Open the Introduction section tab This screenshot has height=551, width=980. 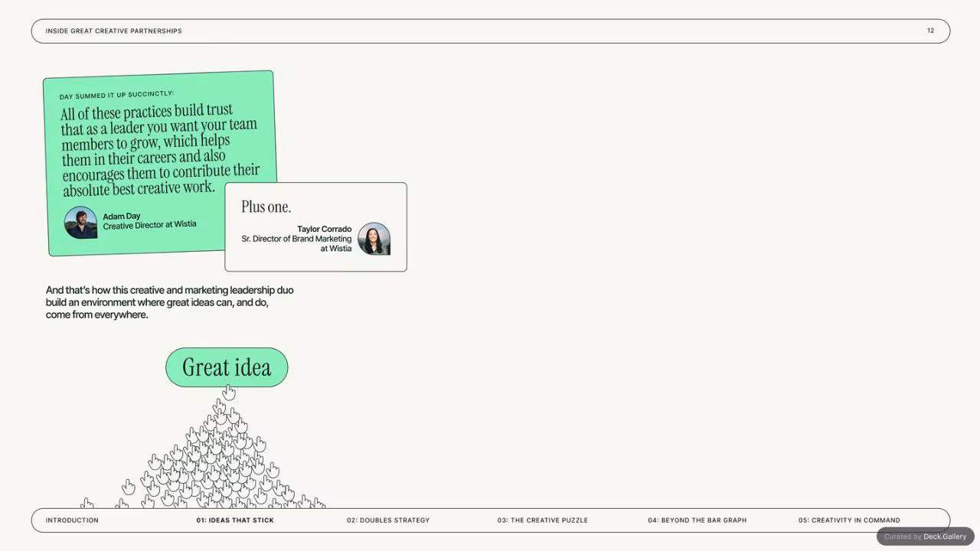72,520
